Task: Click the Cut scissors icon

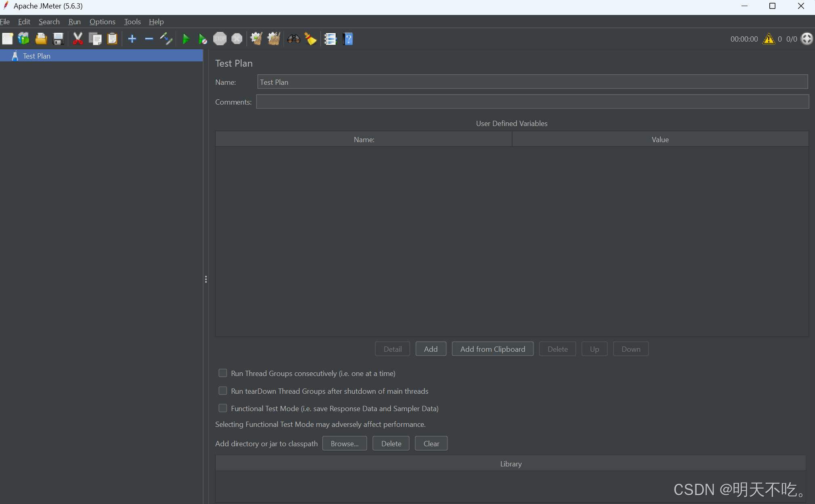Action: (x=78, y=39)
